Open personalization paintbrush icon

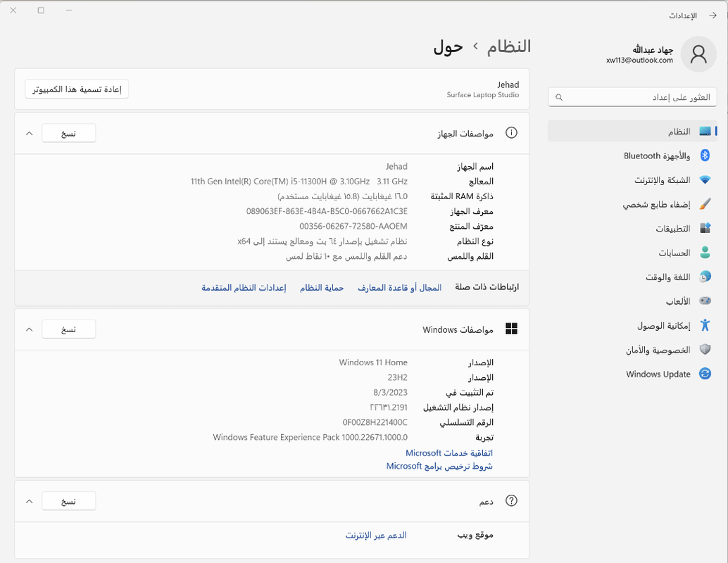tap(705, 204)
